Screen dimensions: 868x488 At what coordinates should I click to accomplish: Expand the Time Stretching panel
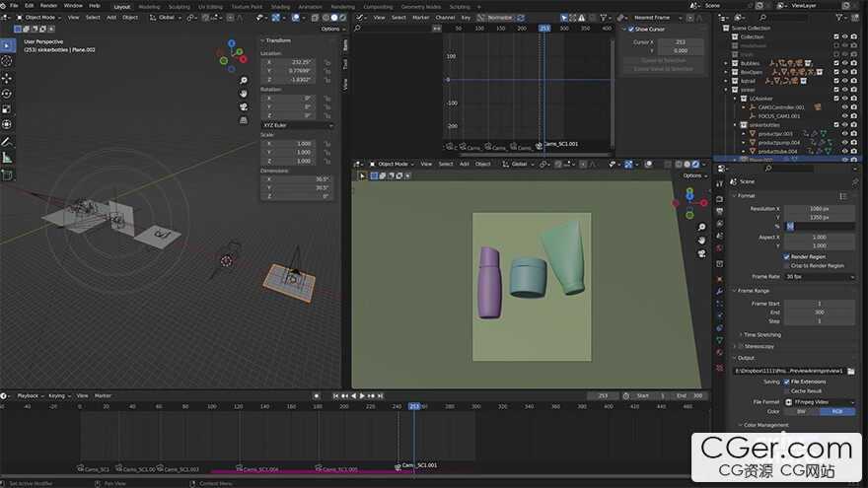761,335
